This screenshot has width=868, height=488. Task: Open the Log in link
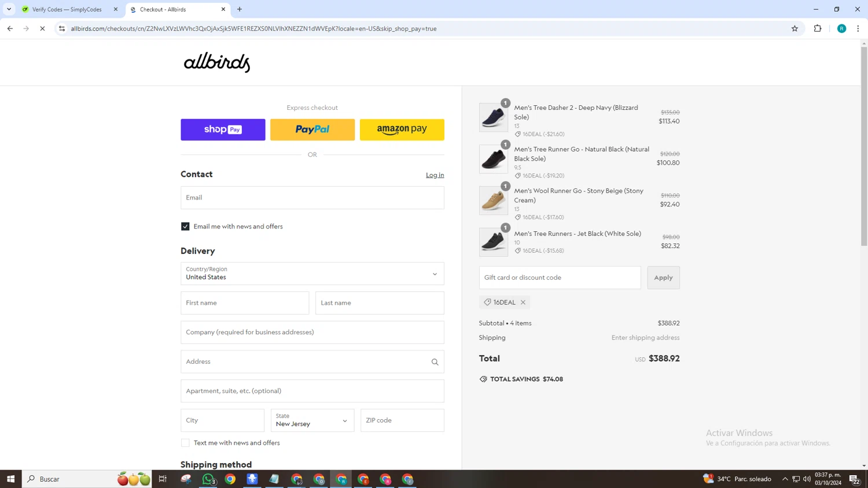(435, 175)
